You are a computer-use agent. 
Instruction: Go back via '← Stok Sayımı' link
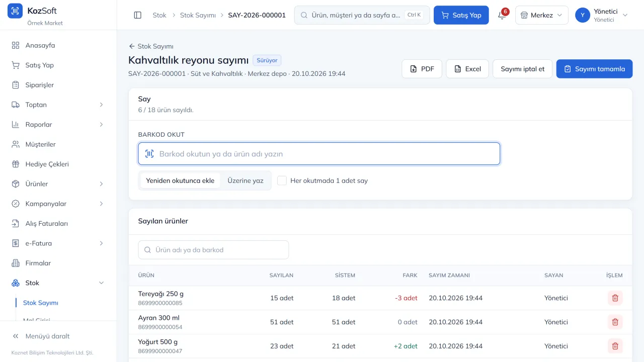(151, 46)
